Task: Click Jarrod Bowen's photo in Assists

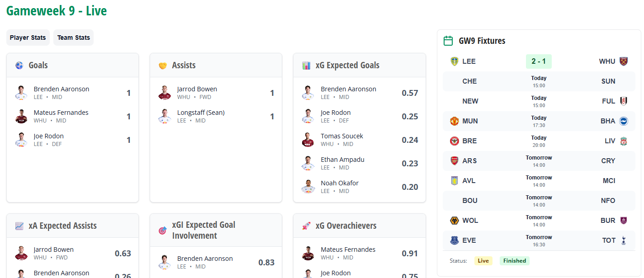Action: point(164,93)
